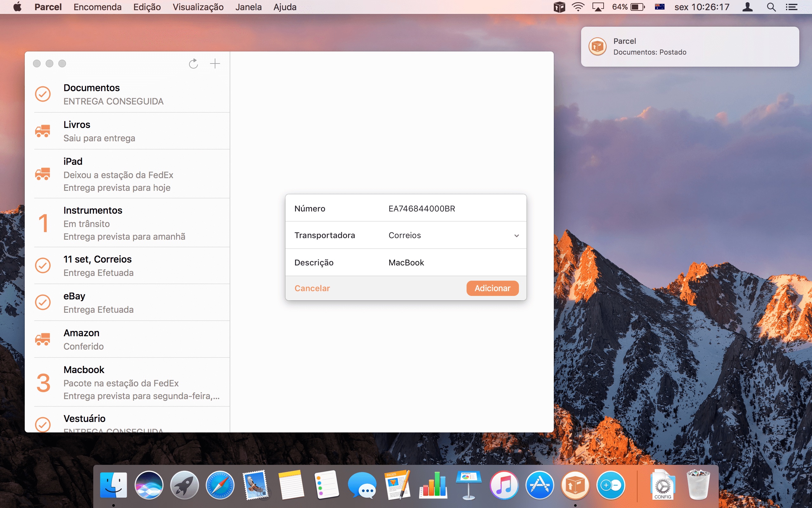Open the Ajuda menu

tap(285, 7)
